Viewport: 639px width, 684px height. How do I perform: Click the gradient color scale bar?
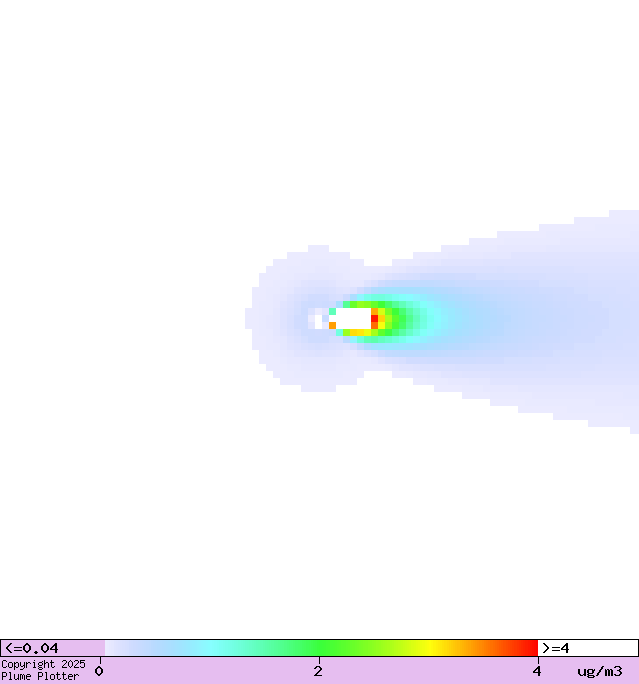[x=321, y=648]
